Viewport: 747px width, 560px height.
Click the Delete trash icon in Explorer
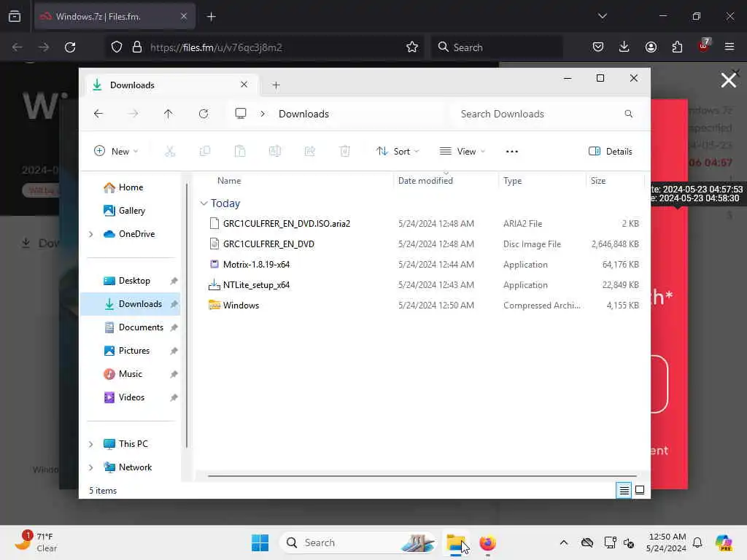coord(344,152)
